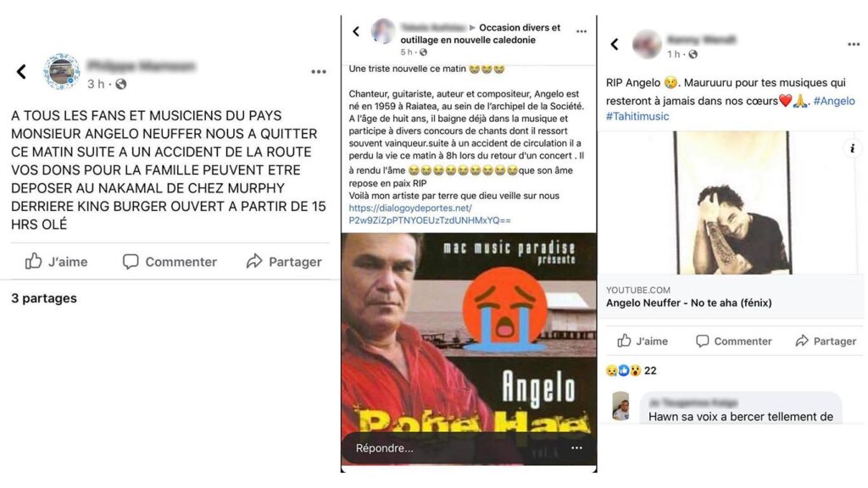View the Angelo album cover image
This screenshot has width=868, height=488.
[469, 347]
